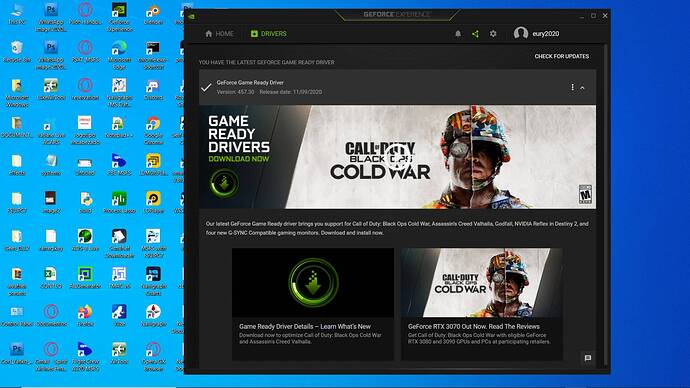
Task: Click the GeForce Experience window scrollbar
Action: pos(607,205)
